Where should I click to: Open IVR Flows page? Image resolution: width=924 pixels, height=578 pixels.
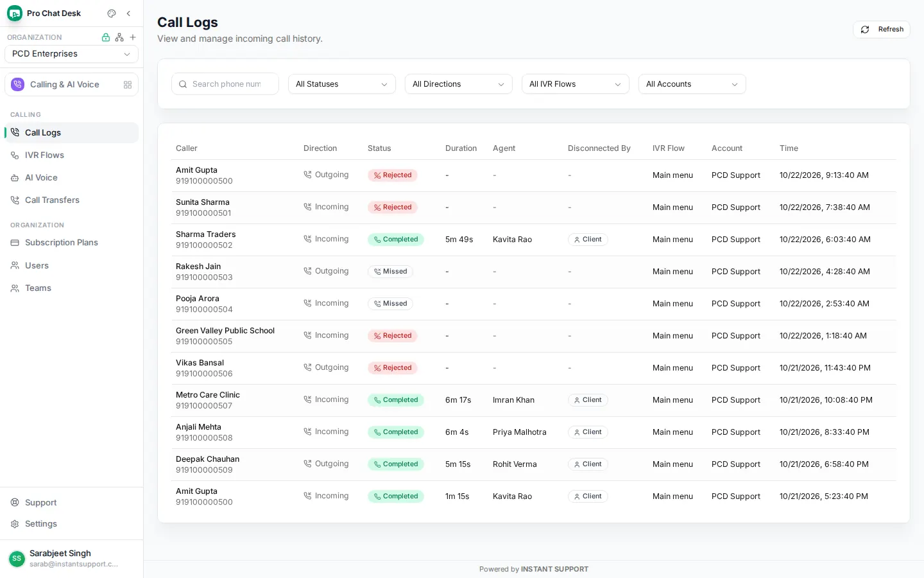click(71, 155)
